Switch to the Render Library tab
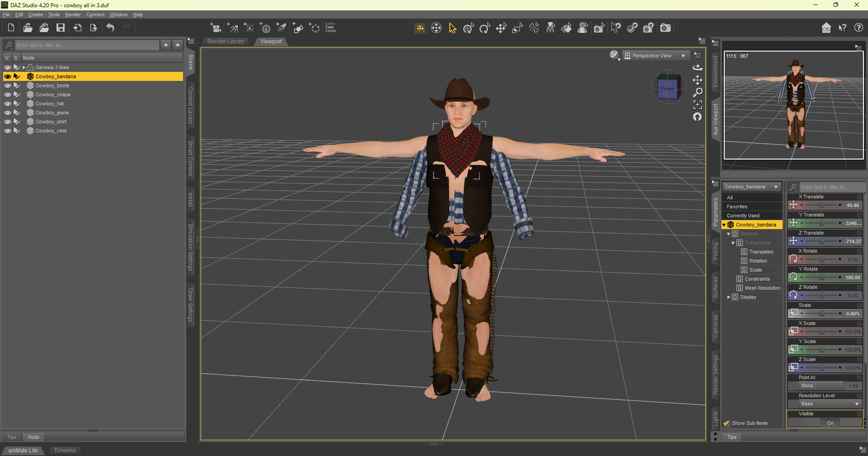This screenshot has height=456, width=868. pyautogui.click(x=226, y=42)
